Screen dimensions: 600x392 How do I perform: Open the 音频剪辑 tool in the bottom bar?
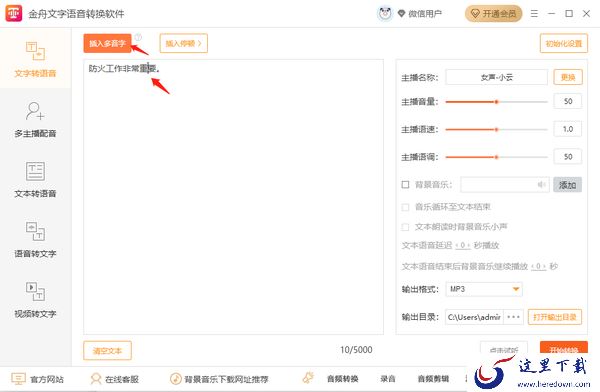(433, 379)
